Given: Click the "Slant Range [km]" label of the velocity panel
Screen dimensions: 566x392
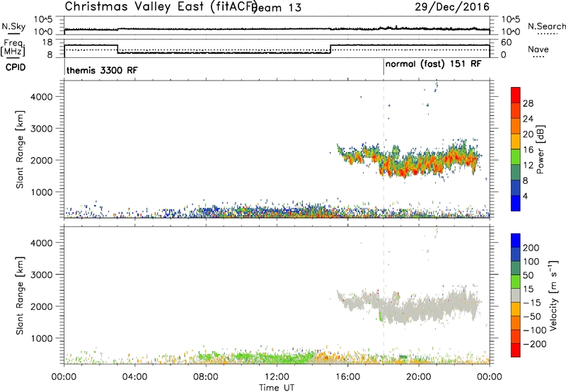Looking at the screenshot, I should coord(20,296).
